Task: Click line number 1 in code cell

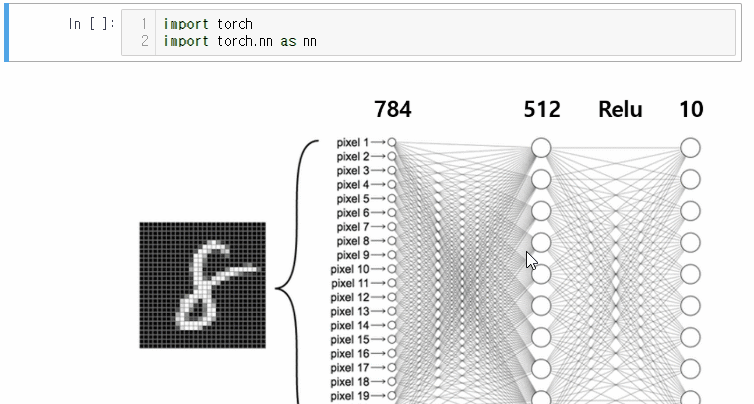Action: tap(145, 24)
